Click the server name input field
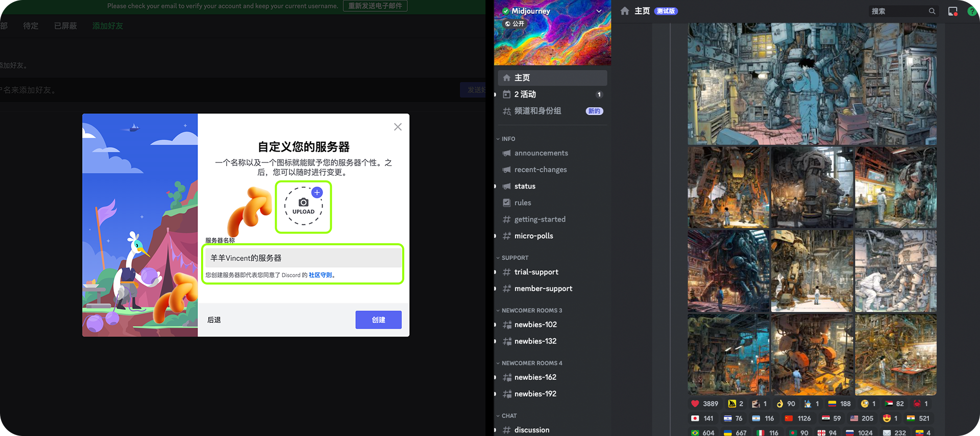This screenshot has width=980, height=436. point(303,258)
